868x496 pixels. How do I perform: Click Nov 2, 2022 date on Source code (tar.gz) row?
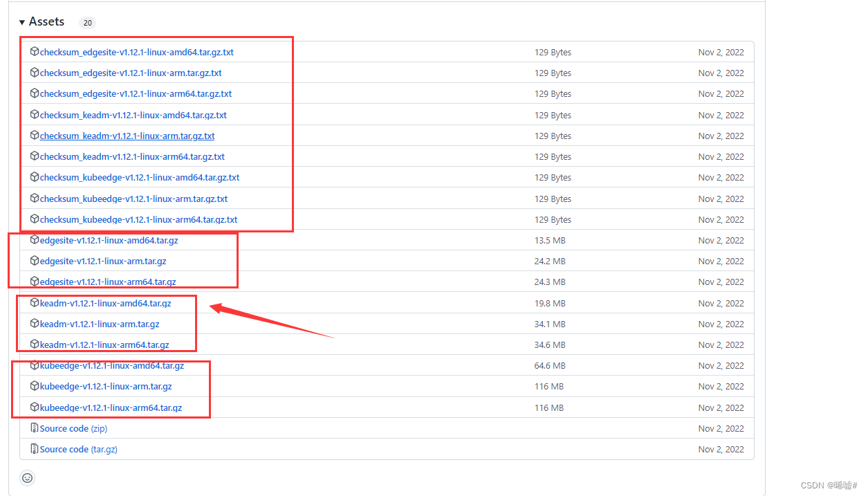(721, 449)
